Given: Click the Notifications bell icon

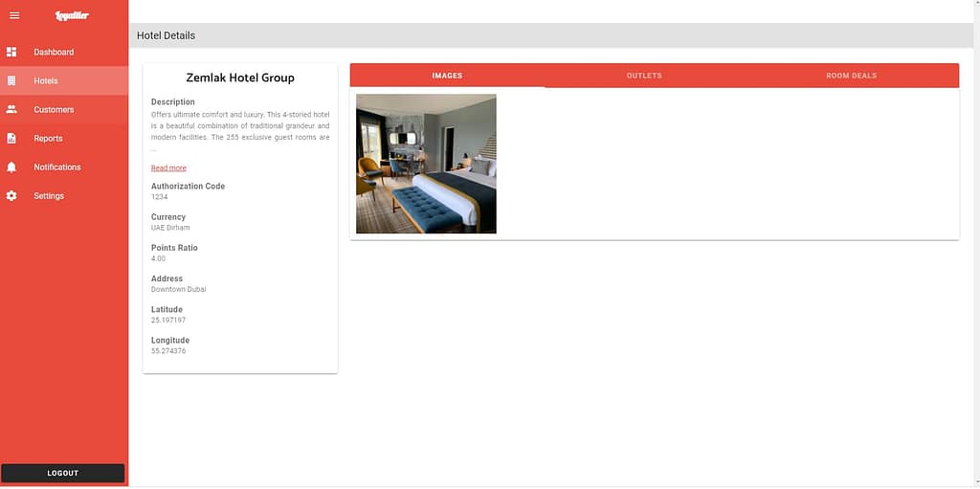Looking at the screenshot, I should [11, 167].
